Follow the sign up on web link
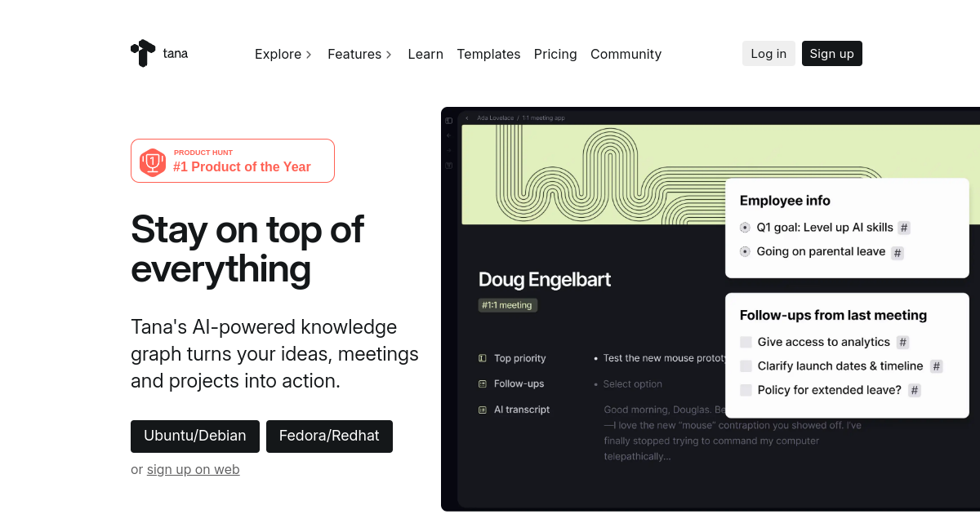 (x=193, y=469)
